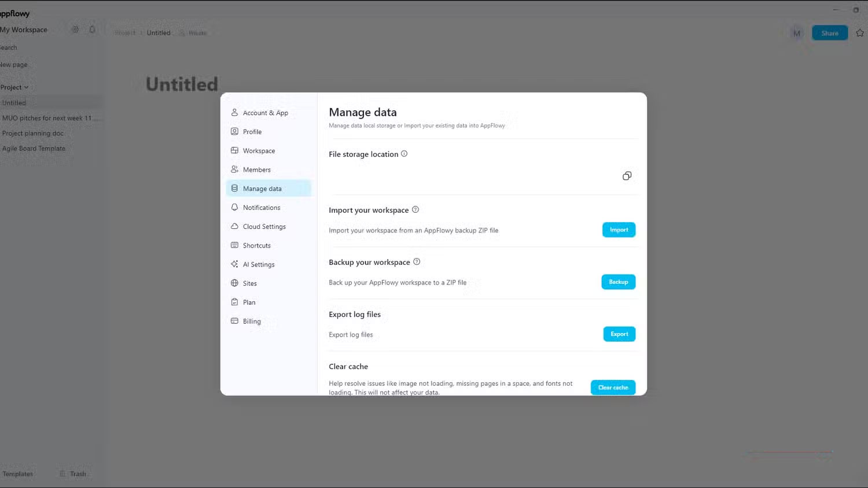Open the AI Settings tab
Image resolution: width=868 pixels, height=488 pixels.
pyautogui.click(x=258, y=264)
